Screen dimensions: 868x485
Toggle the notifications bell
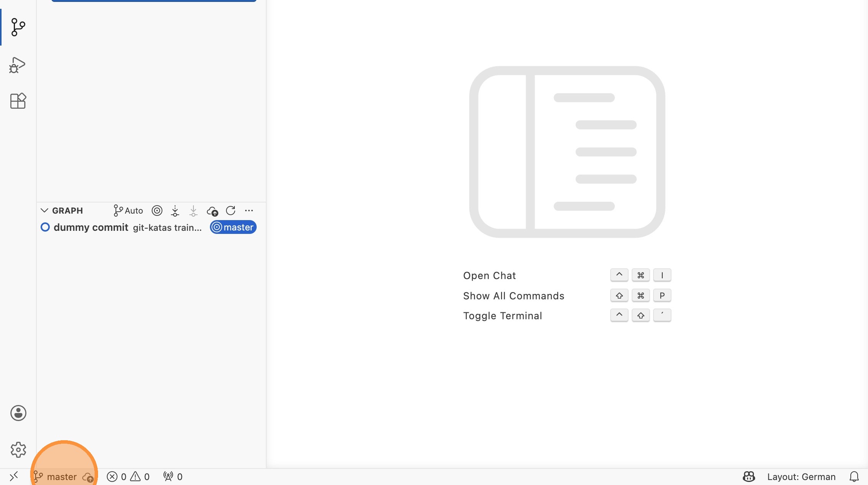(x=854, y=477)
